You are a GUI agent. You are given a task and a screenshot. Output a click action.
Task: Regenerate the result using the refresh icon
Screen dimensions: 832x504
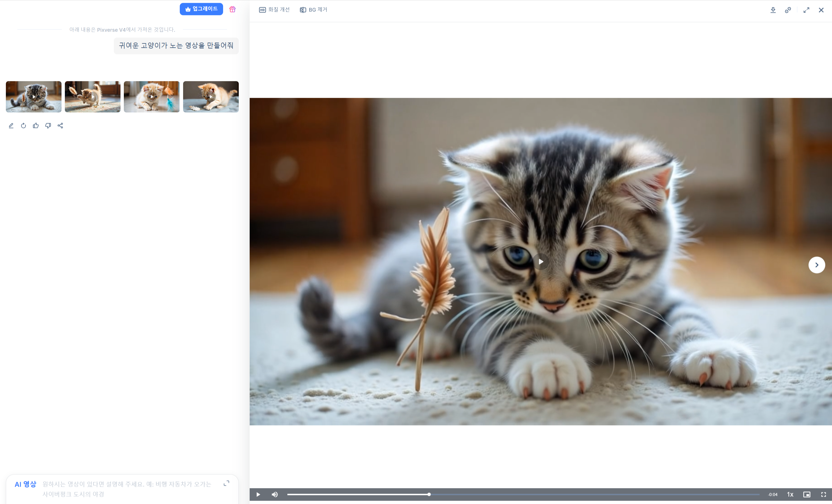[x=23, y=125]
